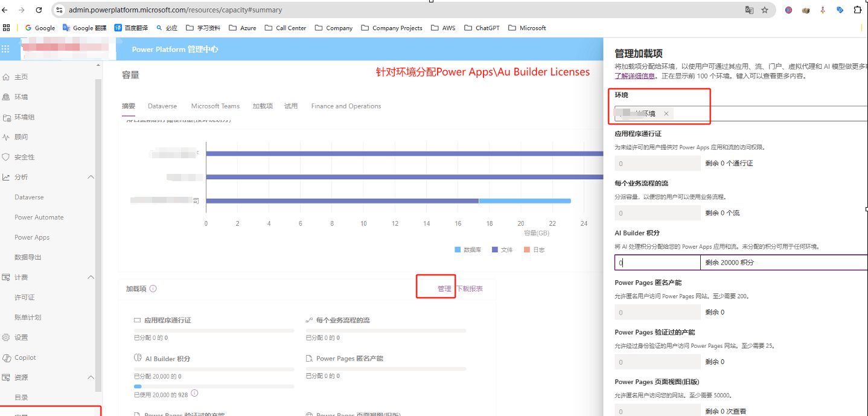868x416 pixels.
Task: Toggle the 日志 legend entry in chart
Action: point(534,249)
